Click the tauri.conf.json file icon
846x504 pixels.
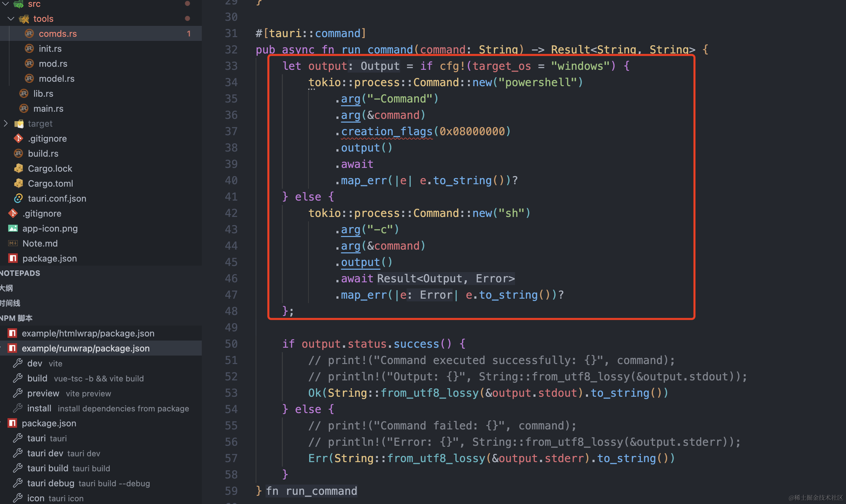click(x=18, y=198)
